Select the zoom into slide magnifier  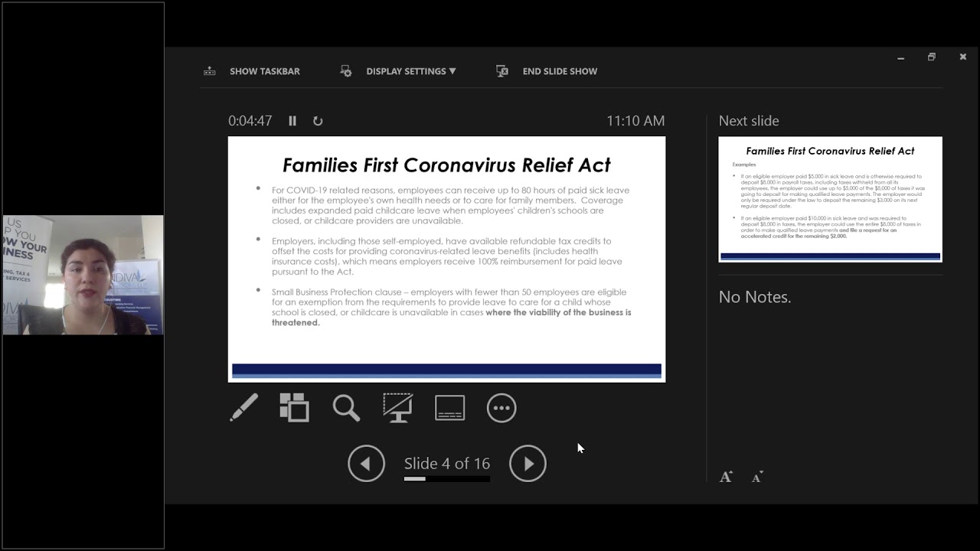pos(346,408)
